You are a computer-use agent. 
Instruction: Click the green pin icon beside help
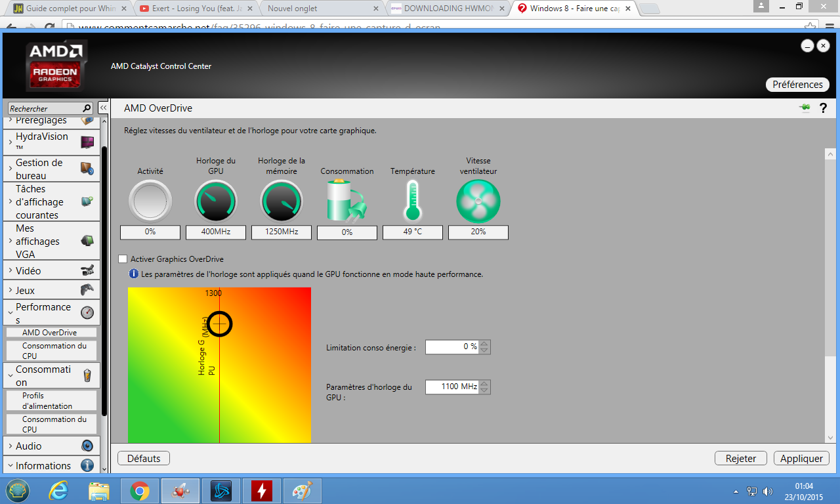click(x=805, y=108)
